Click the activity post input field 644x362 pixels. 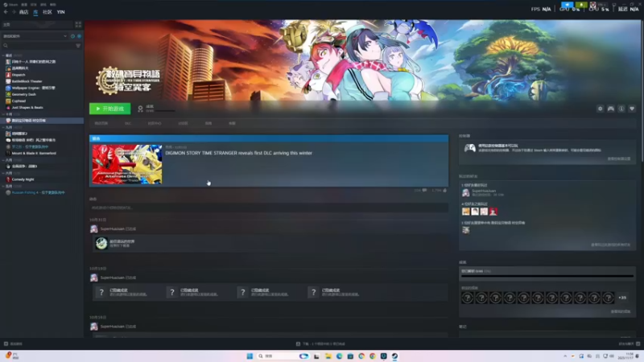pos(269,208)
